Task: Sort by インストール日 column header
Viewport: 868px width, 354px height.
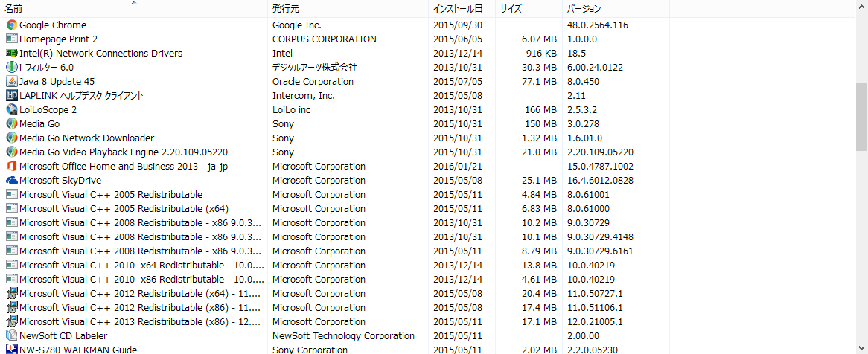Action: 458,9
